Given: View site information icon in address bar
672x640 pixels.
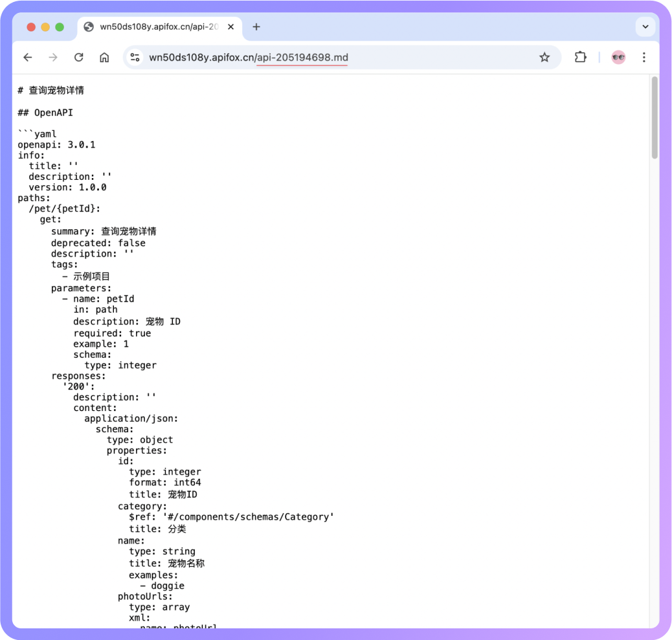Looking at the screenshot, I should coord(135,58).
